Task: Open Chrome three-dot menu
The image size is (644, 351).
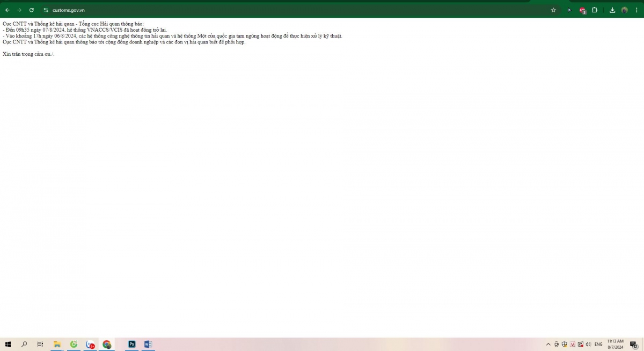Action: pyautogui.click(x=637, y=10)
